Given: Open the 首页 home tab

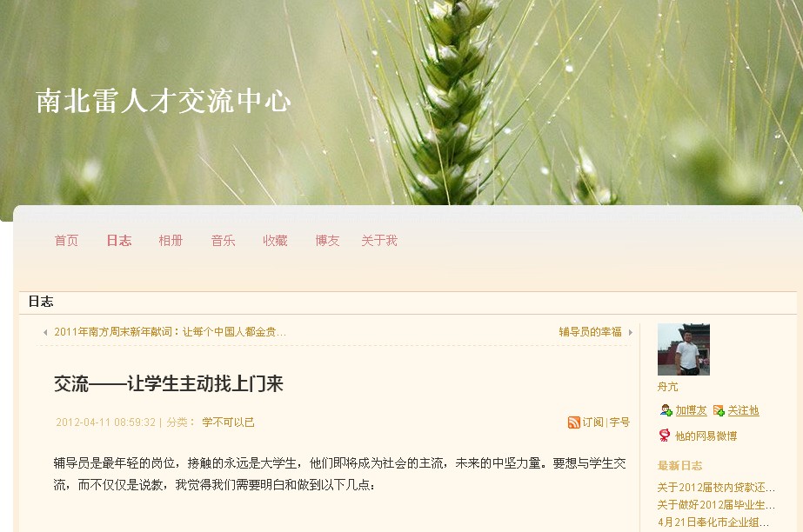Looking at the screenshot, I should point(67,241).
